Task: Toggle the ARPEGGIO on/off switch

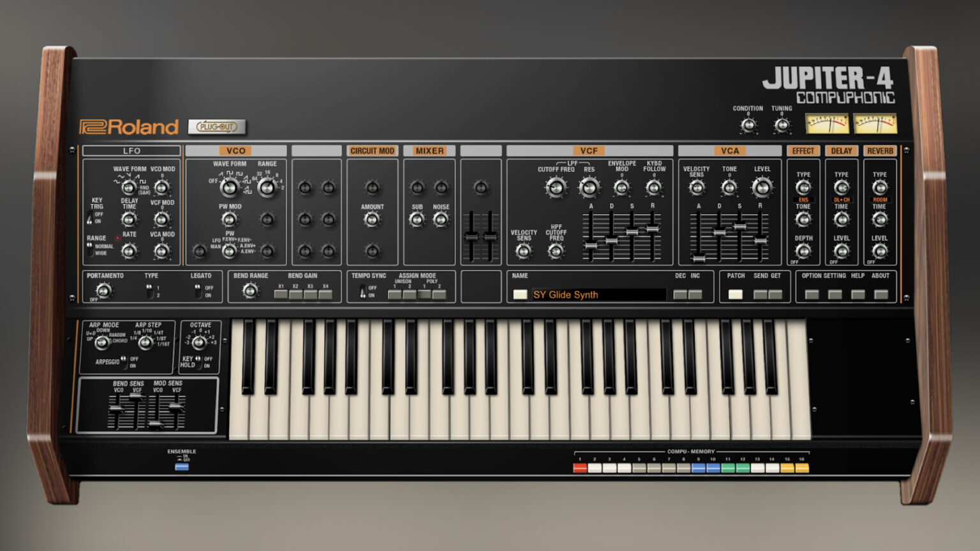Action: pyautogui.click(x=124, y=362)
